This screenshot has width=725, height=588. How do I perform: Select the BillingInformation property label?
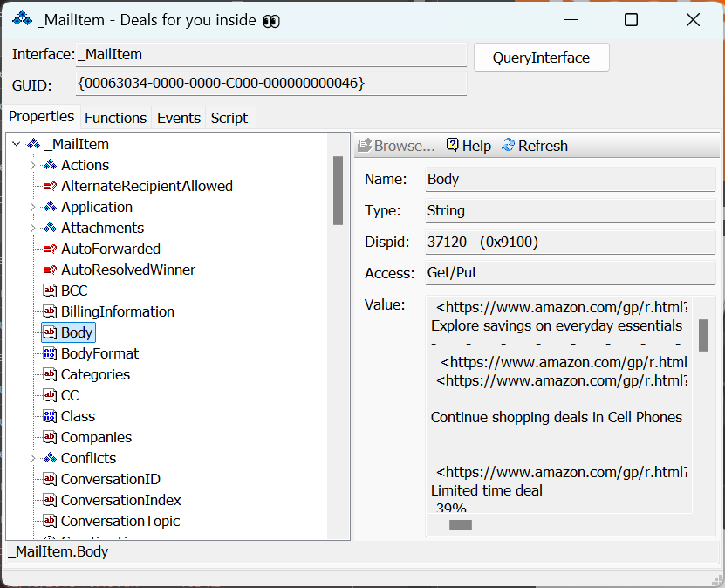(x=118, y=311)
